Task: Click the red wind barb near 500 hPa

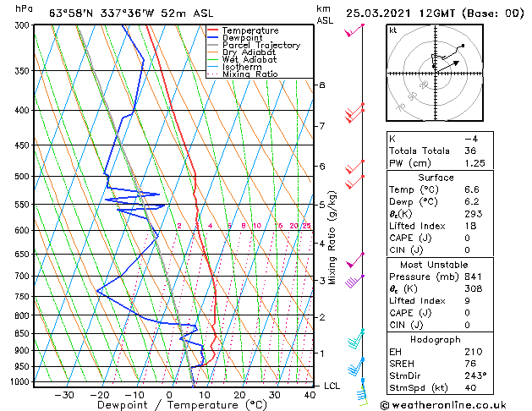Action: coord(354,182)
